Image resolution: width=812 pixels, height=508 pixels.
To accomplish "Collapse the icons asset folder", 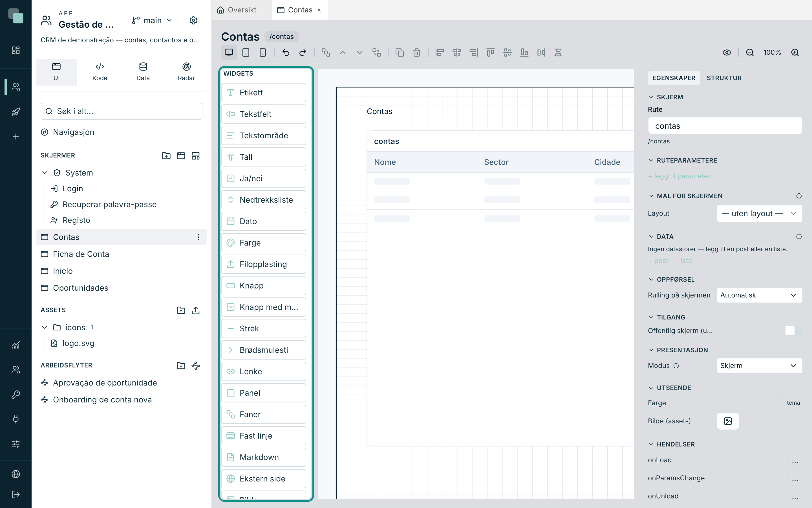I will [x=45, y=327].
